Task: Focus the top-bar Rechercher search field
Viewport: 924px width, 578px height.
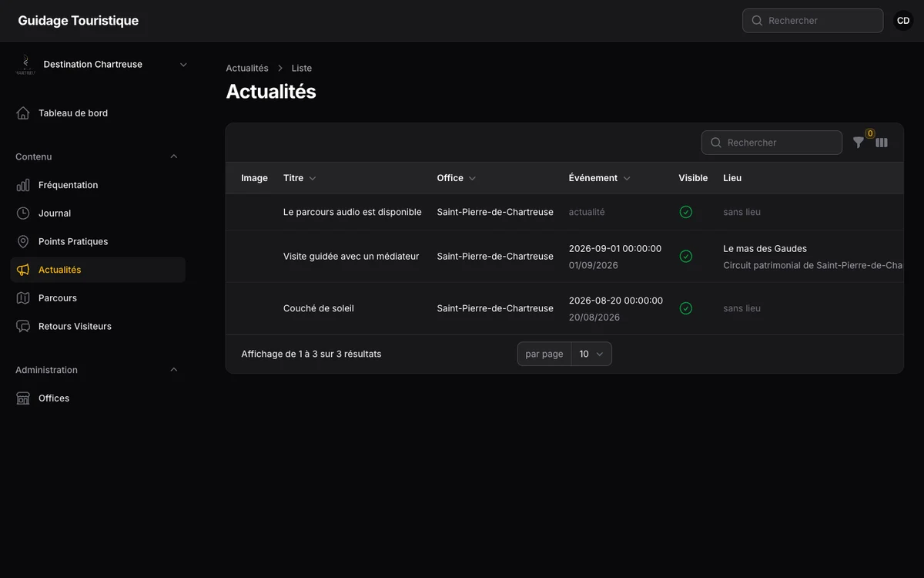Action: pos(812,21)
